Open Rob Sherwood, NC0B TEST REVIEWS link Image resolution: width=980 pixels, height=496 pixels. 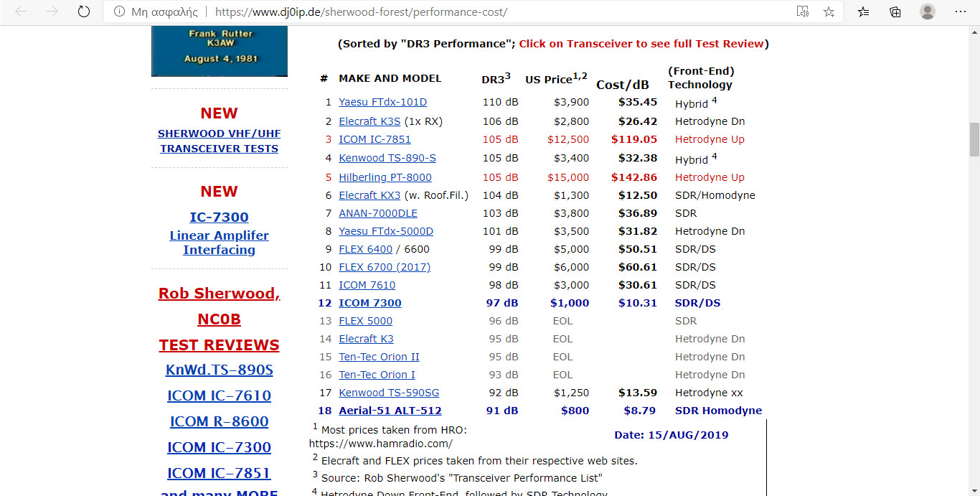coord(219,319)
